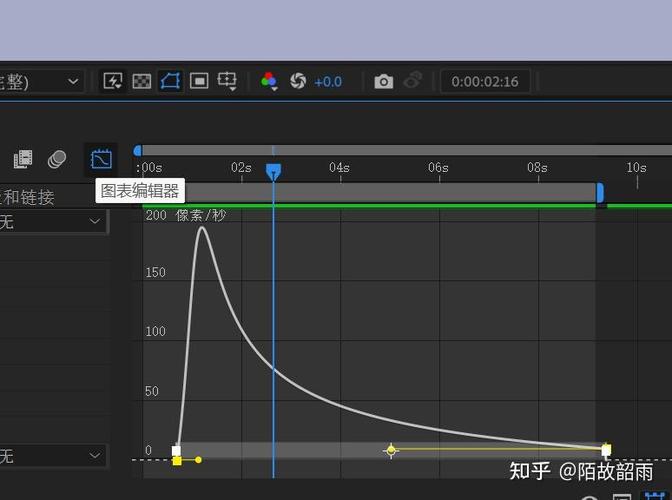672x500 pixels.
Task: Toggle the Graph Editor button
Action: (101, 159)
